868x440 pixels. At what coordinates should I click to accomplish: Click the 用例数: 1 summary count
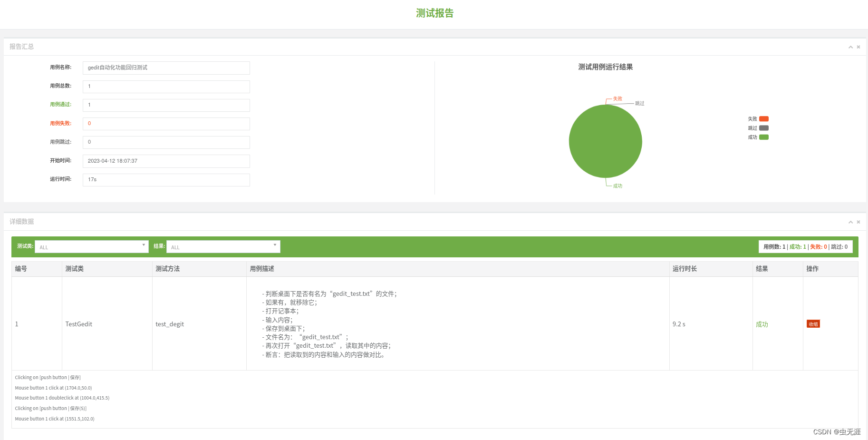point(774,247)
